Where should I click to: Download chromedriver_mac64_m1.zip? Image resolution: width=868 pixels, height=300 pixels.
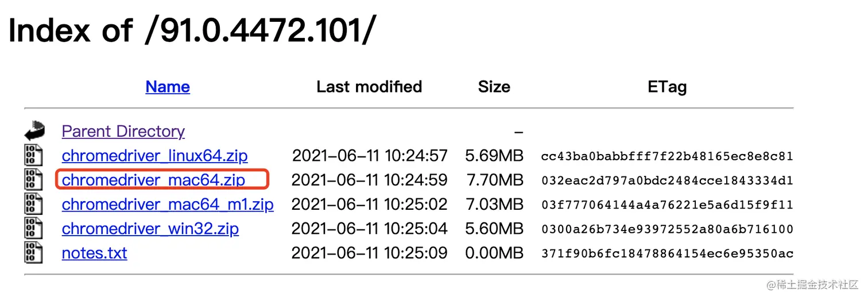[168, 204]
